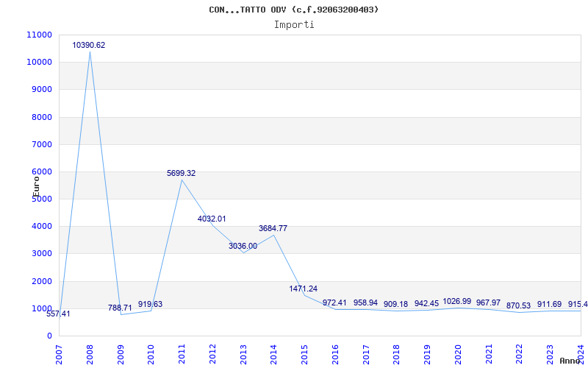Click the 967.97 data label
The image size is (588, 368).
(x=488, y=302)
